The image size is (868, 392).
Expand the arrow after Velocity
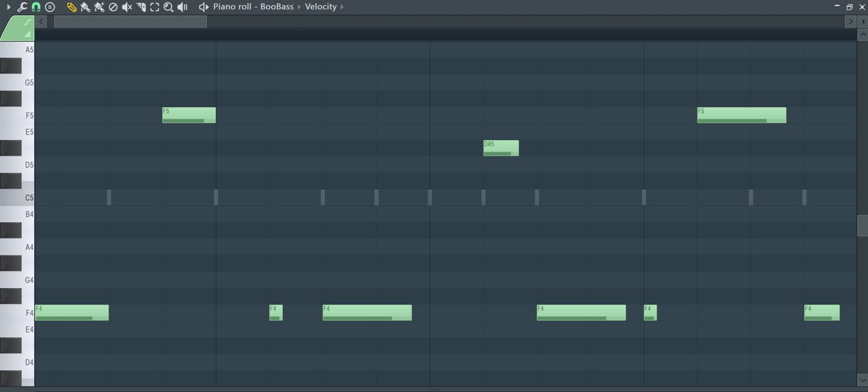pyautogui.click(x=342, y=7)
